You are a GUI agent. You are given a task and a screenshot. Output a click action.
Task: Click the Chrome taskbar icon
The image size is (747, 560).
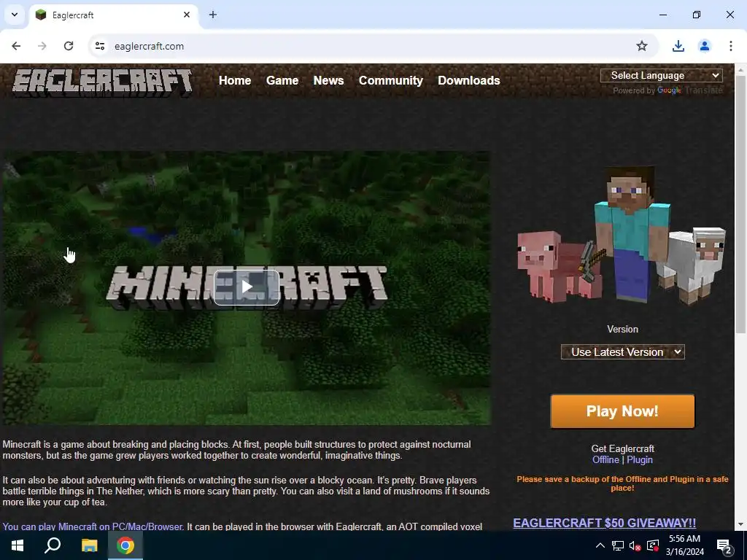pos(125,545)
